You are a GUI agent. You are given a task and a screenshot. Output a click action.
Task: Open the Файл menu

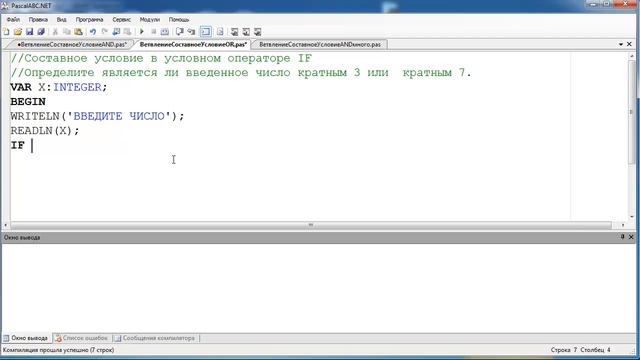click(x=13, y=19)
